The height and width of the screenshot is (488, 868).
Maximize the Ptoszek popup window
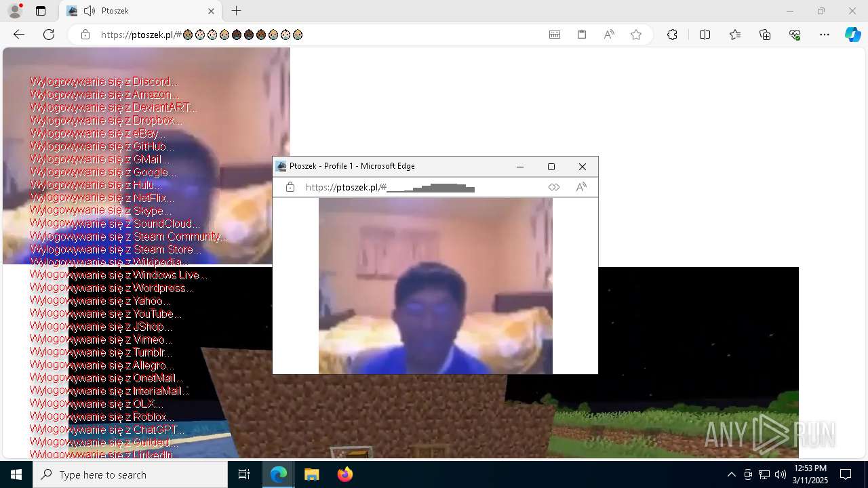click(x=551, y=167)
